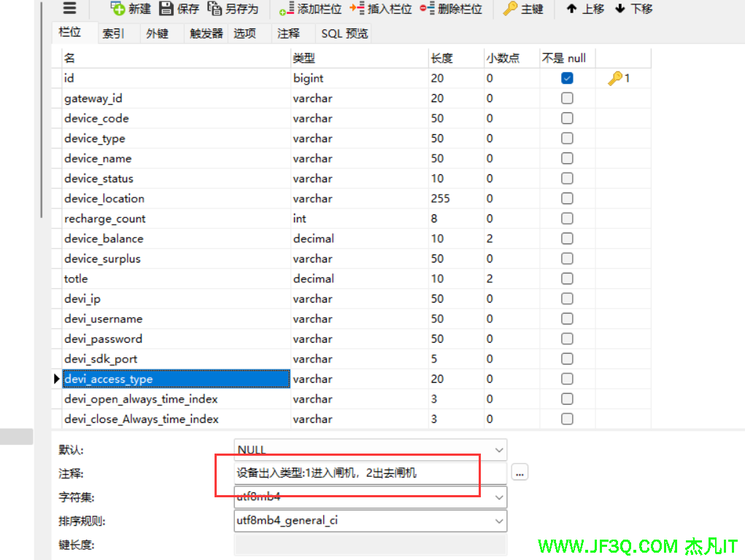Viewport: 745px width, 560px height.
Task: Move field up with 上移 arrow
Action: (x=572, y=9)
